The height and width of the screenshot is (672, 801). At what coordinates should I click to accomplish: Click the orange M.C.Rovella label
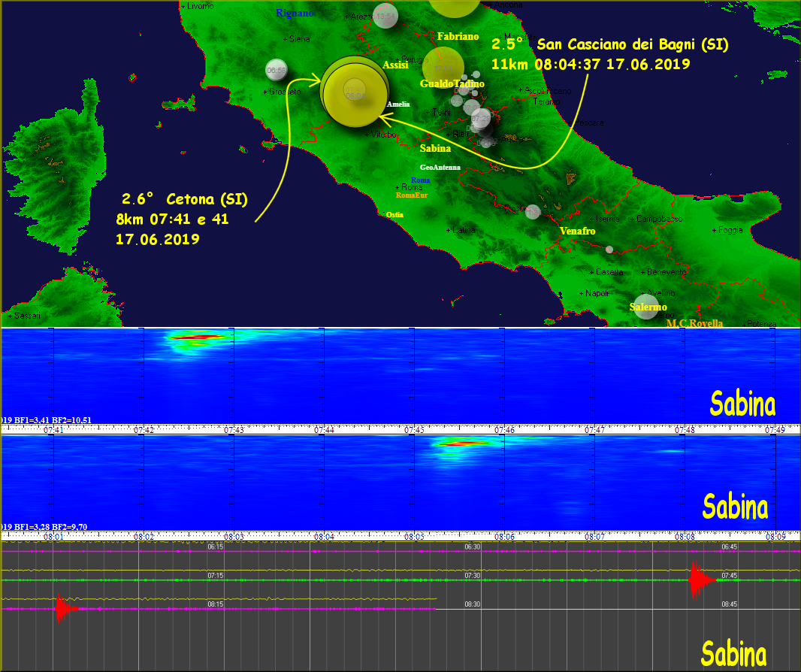(x=695, y=323)
